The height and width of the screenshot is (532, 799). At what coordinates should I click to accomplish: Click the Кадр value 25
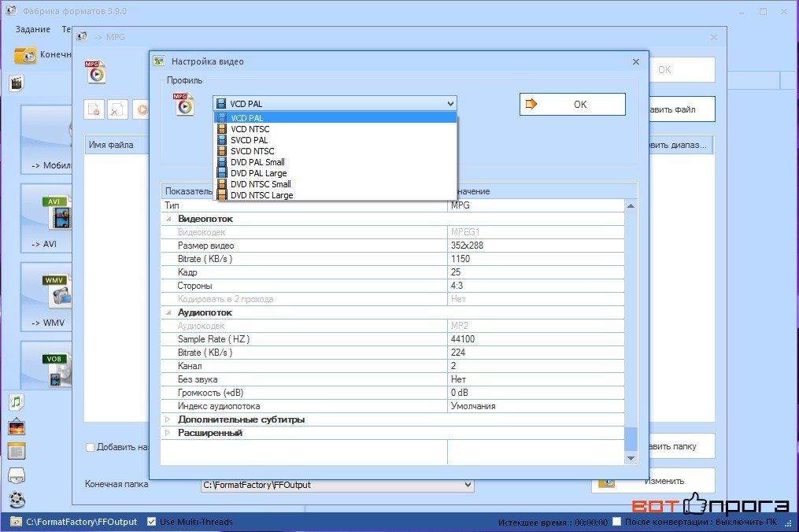(535, 272)
